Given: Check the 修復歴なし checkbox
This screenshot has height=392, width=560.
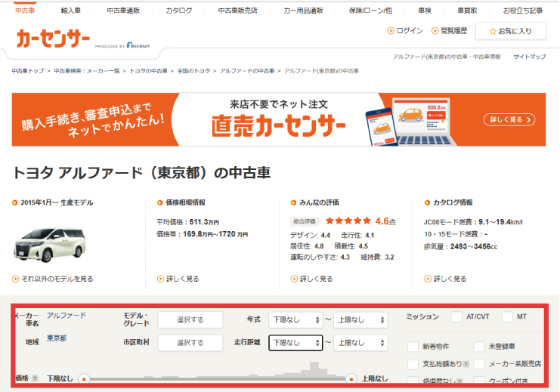Looking at the screenshot, I should click(x=413, y=381).
